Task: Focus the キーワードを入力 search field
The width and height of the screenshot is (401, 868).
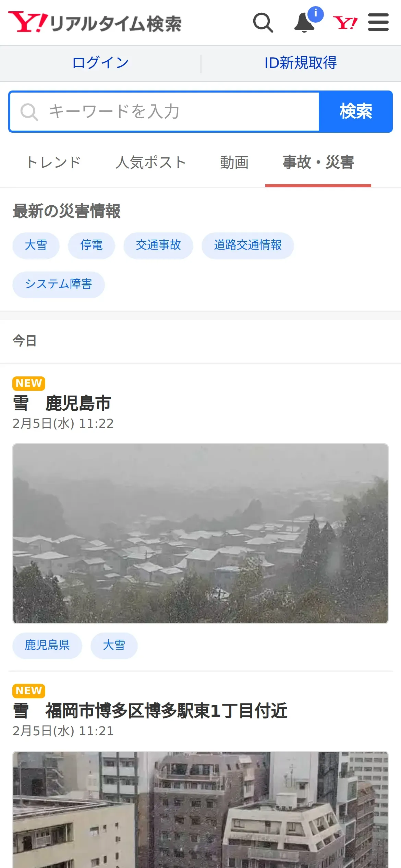Action: click(x=165, y=112)
